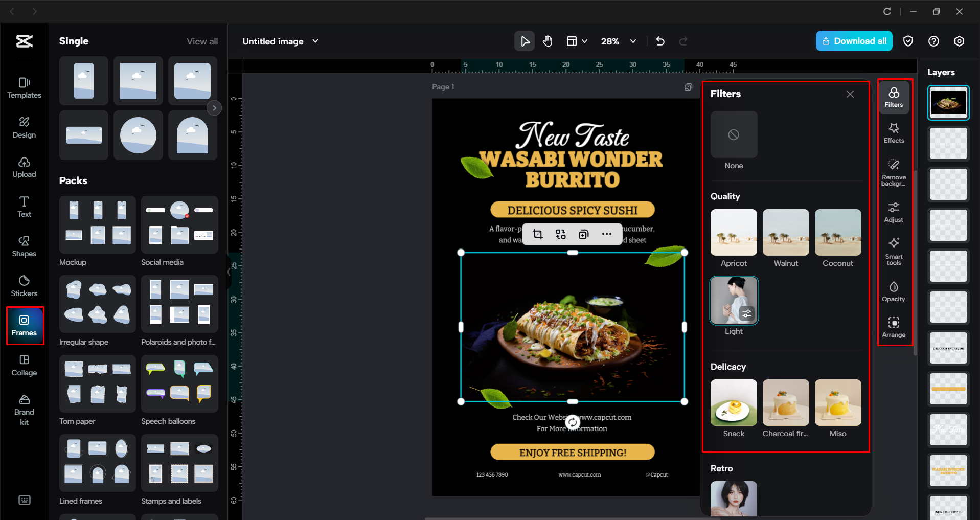Image resolution: width=980 pixels, height=520 pixels.
Task: Click the View all link for Single frames
Action: tap(202, 41)
